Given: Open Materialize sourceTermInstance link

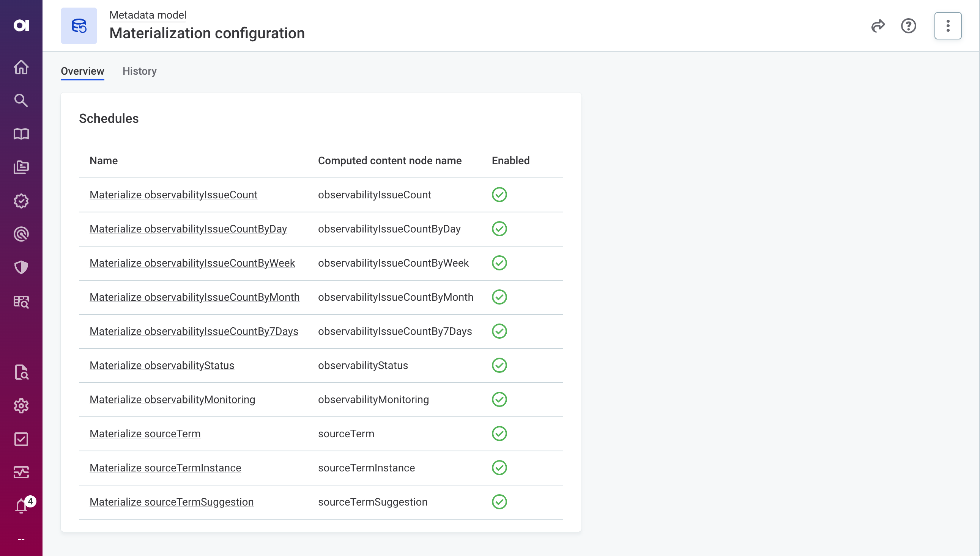Looking at the screenshot, I should pyautogui.click(x=165, y=468).
